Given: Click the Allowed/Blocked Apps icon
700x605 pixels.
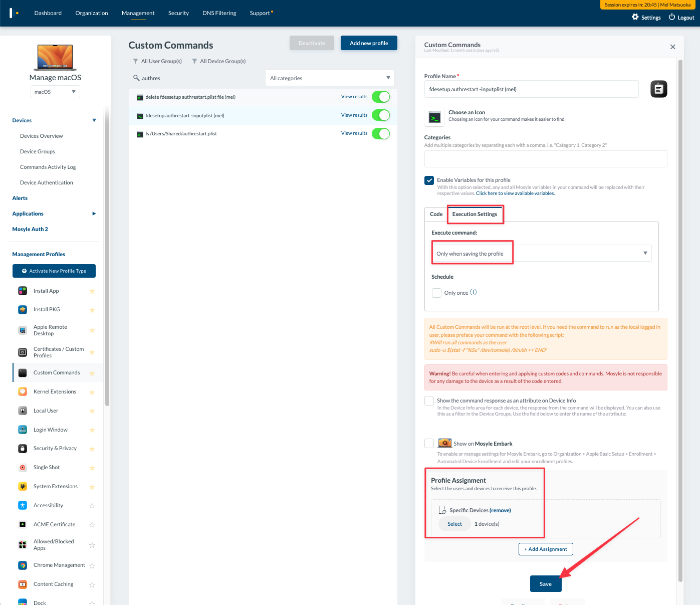Looking at the screenshot, I should coord(23,545).
